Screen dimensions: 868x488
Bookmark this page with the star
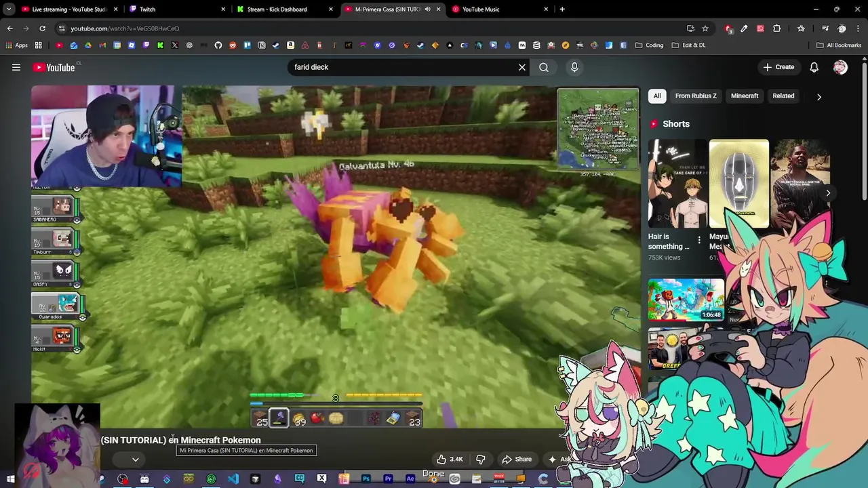(705, 28)
